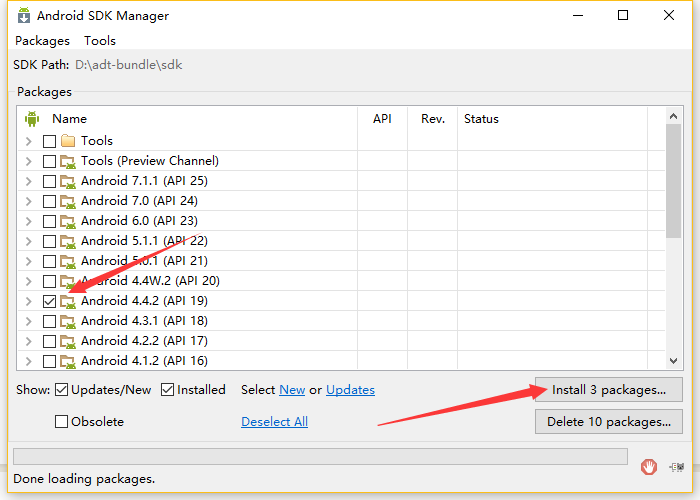The image size is (700, 500).
Task: Click the Tools (Preview Channel) folder icon
Action: coord(68,161)
